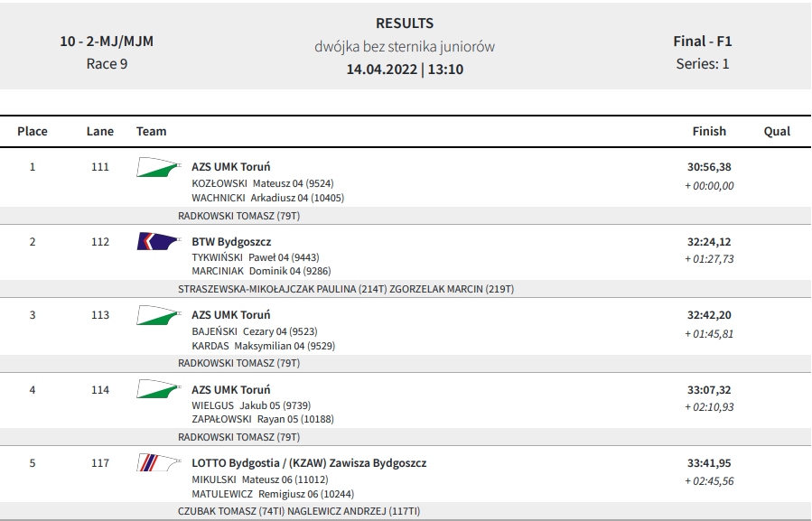The height and width of the screenshot is (521, 812).
Task: Click the Qual column header
Action: tap(777, 132)
